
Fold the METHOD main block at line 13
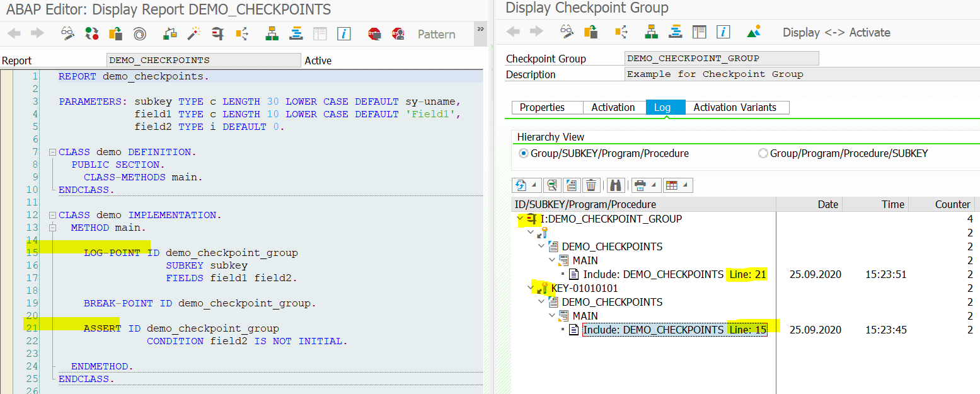52,228
